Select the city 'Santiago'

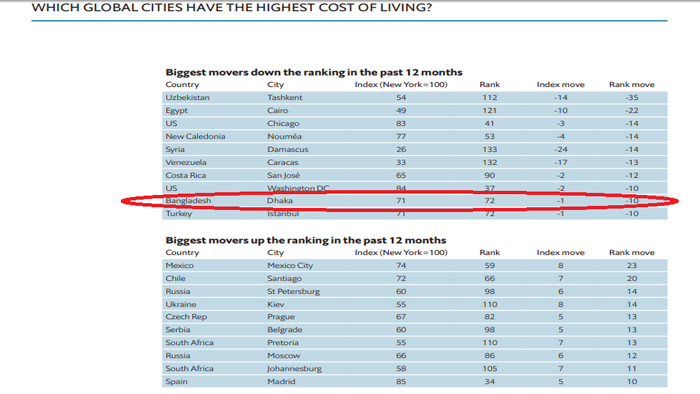(284, 278)
